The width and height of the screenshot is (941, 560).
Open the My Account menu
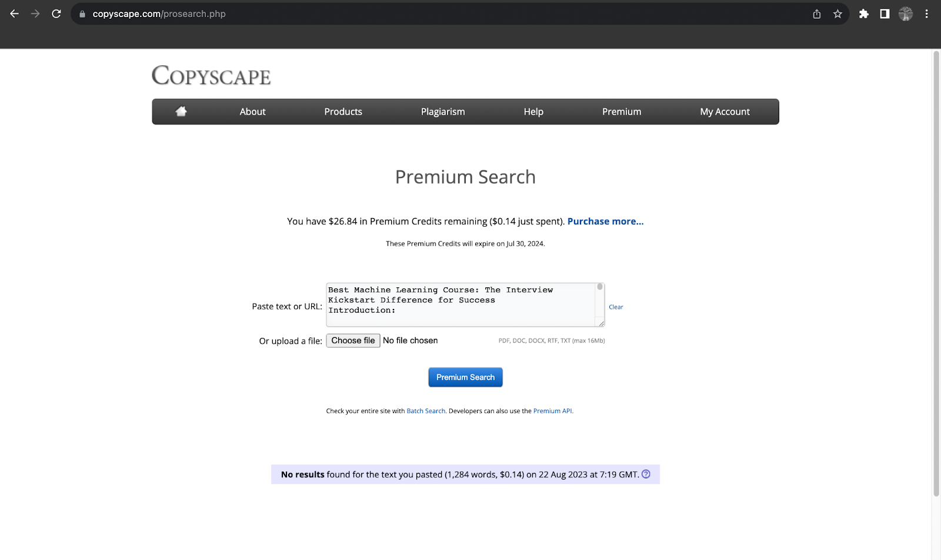(x=725, y=112)
